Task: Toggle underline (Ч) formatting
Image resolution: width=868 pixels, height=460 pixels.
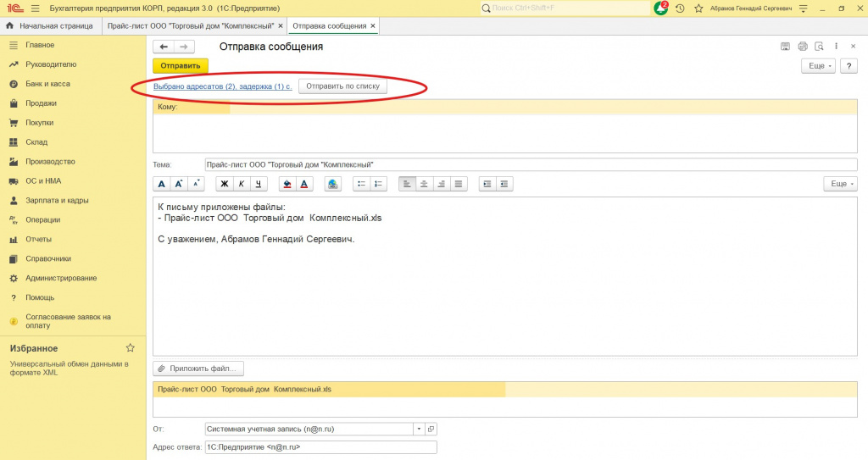Action: pyautogui.click(x=259, y=184)
